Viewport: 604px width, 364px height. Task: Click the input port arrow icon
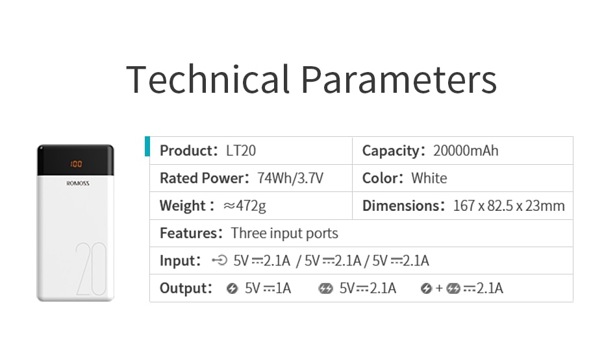pyautogui.click(x=220, y=260)
